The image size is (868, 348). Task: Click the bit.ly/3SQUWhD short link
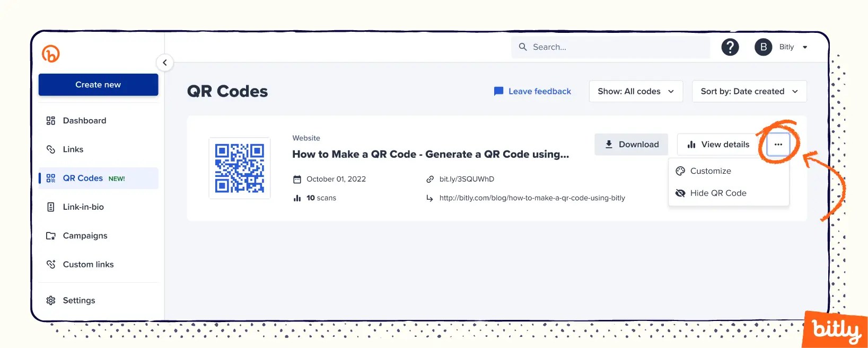pos(467,179)
